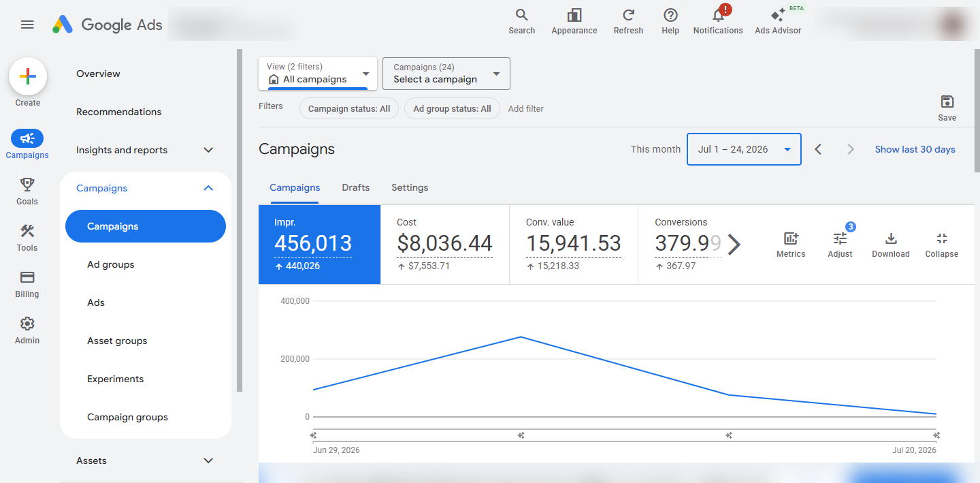Click the "This month" label

[655, 149]
